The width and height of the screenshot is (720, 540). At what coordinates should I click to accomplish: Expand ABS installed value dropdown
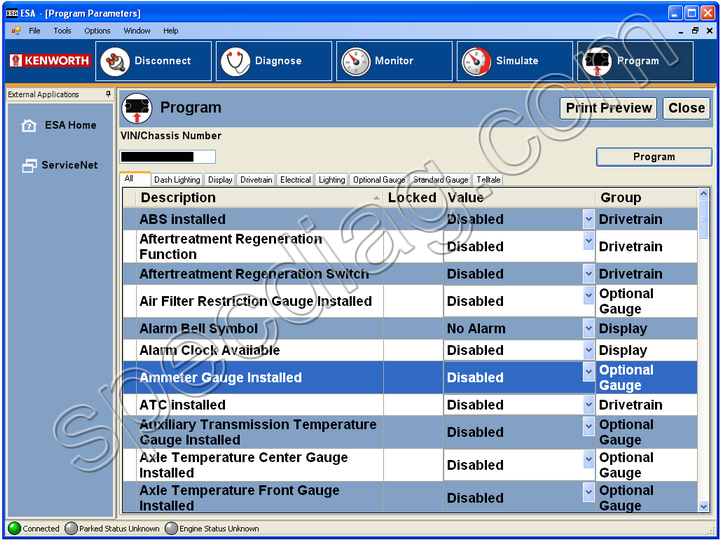tap(588, 218)
